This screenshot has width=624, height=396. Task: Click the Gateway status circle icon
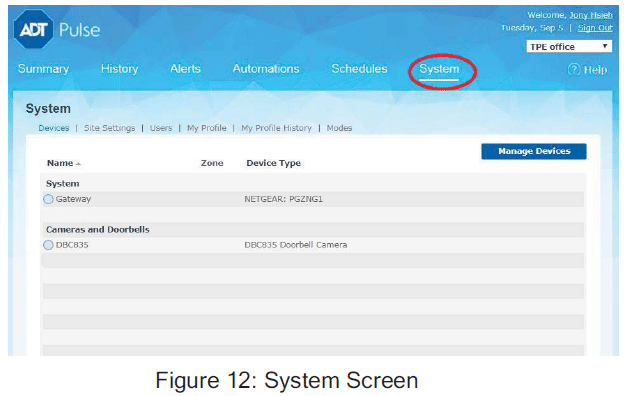[48, 199]
